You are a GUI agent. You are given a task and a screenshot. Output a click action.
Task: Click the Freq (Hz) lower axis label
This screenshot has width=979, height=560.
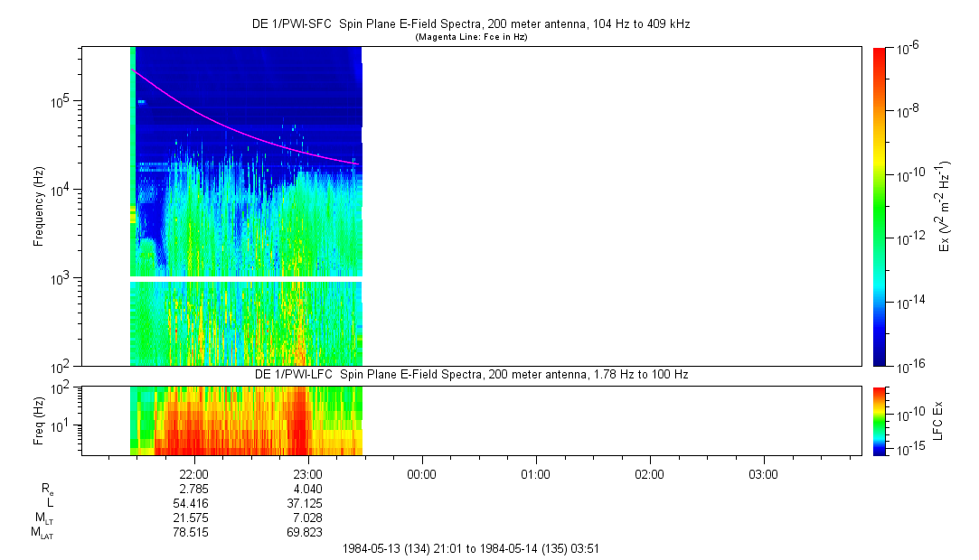point(39,421)
